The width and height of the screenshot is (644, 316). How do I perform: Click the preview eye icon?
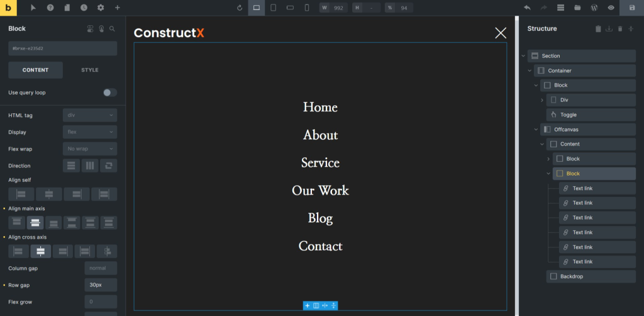click(x=611, y=8)
